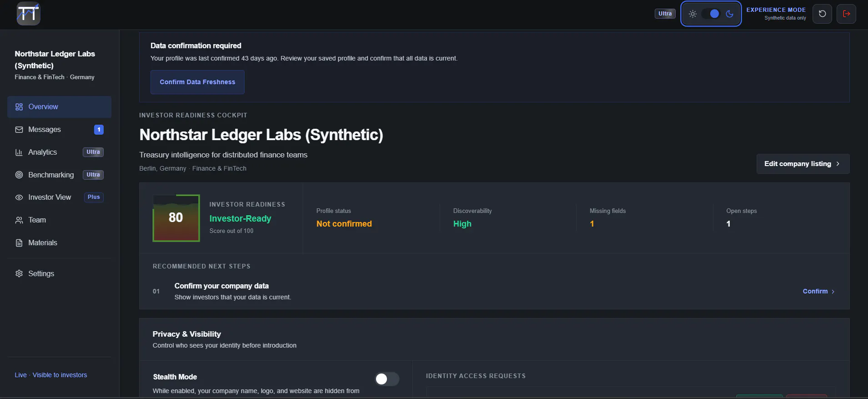Click the Ultra badge next to Analytics

(x=93, y=152)
